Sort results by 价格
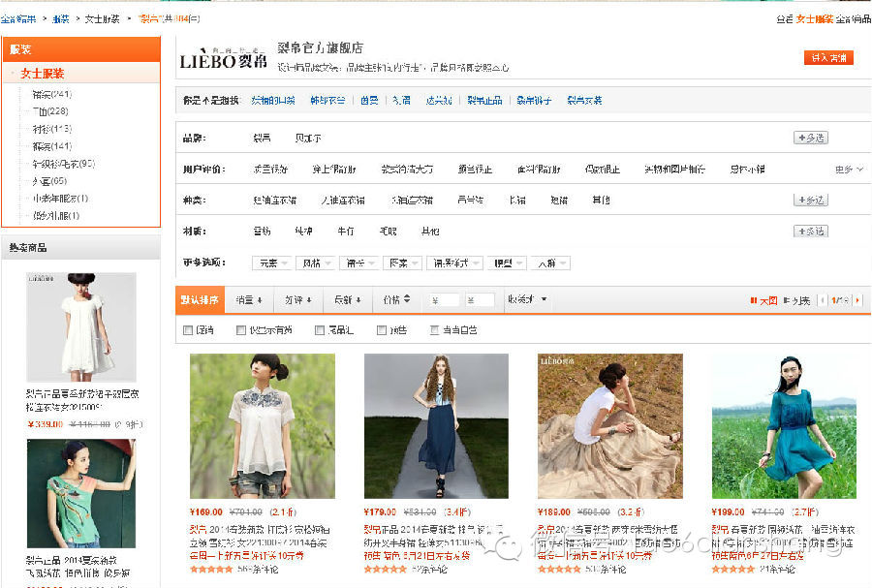The height and width of the screenshot is (588, 872). point(396,300)
